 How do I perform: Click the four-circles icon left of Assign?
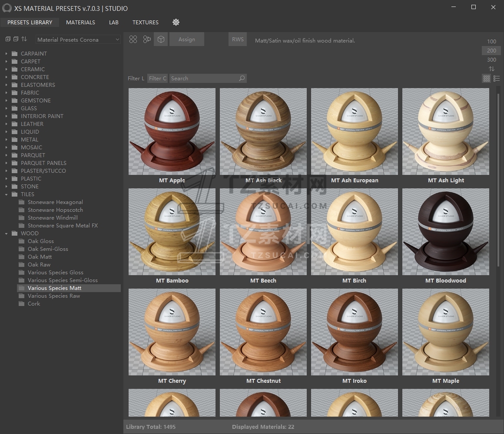(x=133, y=39)
